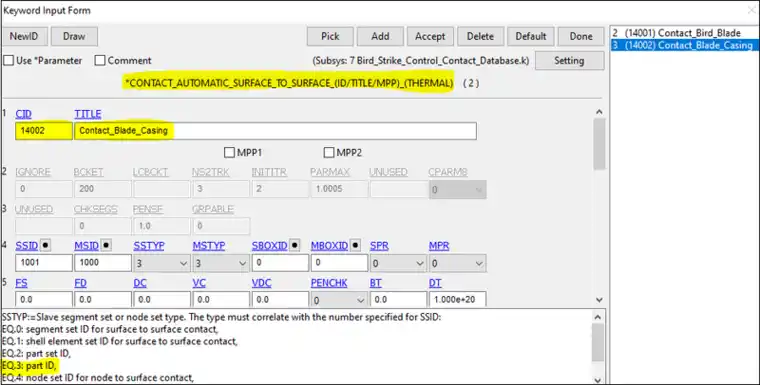Close the Keyword Input Form window
760x385 pixels.
point(752,10)
